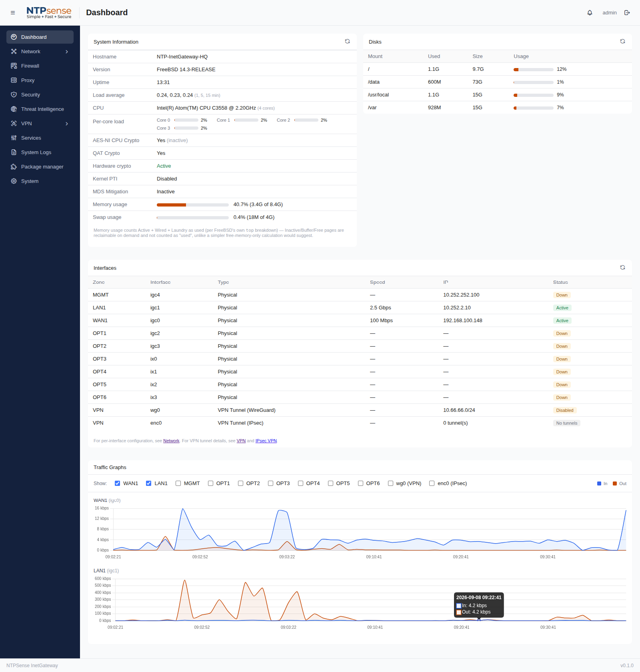Follow the Network link under Interfaces

(x=171, y=441)
